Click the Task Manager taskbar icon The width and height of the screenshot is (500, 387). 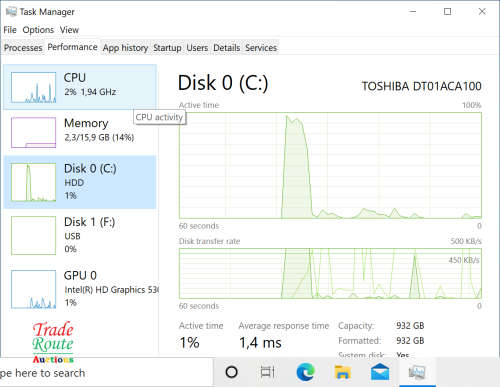(x=417, y=372)
